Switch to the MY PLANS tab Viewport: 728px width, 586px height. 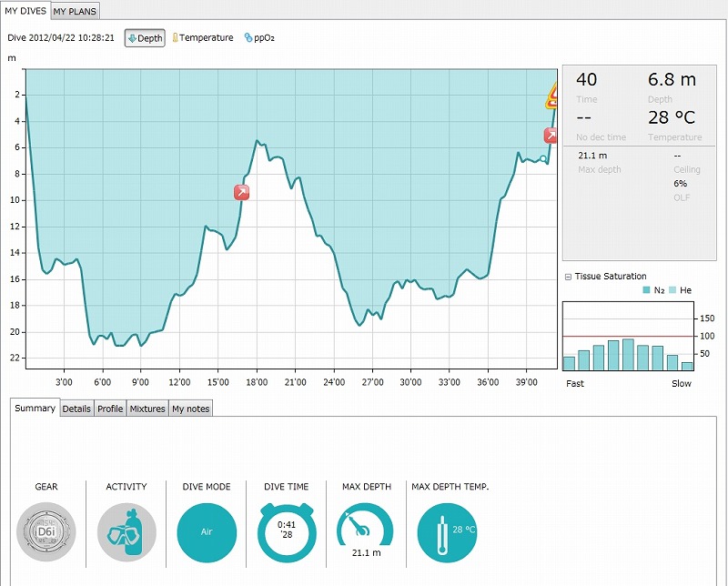[75, 11]
